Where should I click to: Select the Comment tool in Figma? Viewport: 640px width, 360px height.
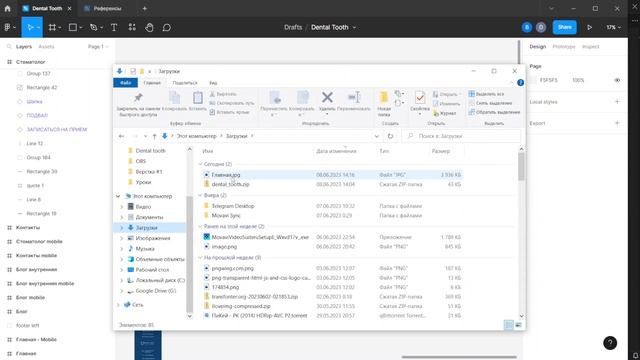(x=167, y=27)
